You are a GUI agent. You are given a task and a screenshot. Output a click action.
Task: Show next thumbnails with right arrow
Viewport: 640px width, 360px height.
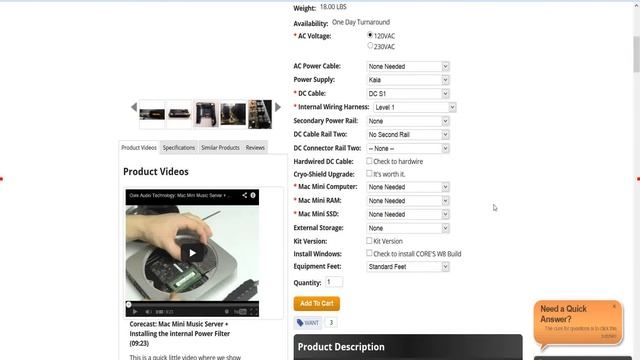(x=278, y=107)
